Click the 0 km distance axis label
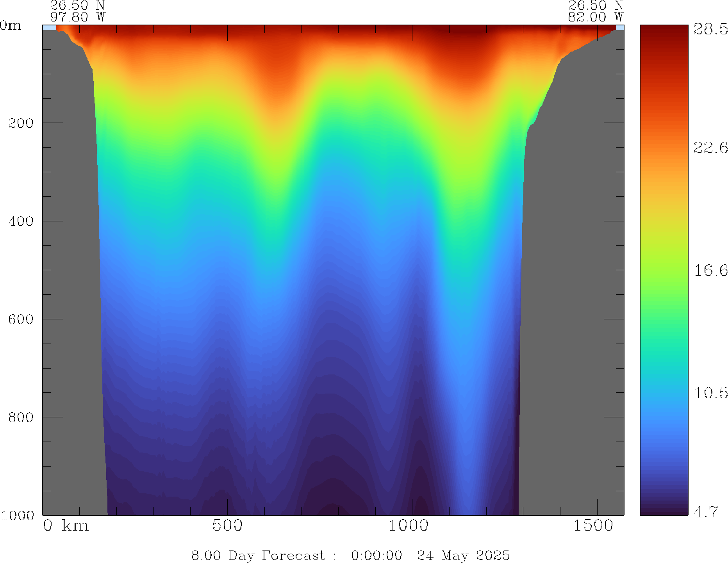728x563 pixels. point(66,526)
